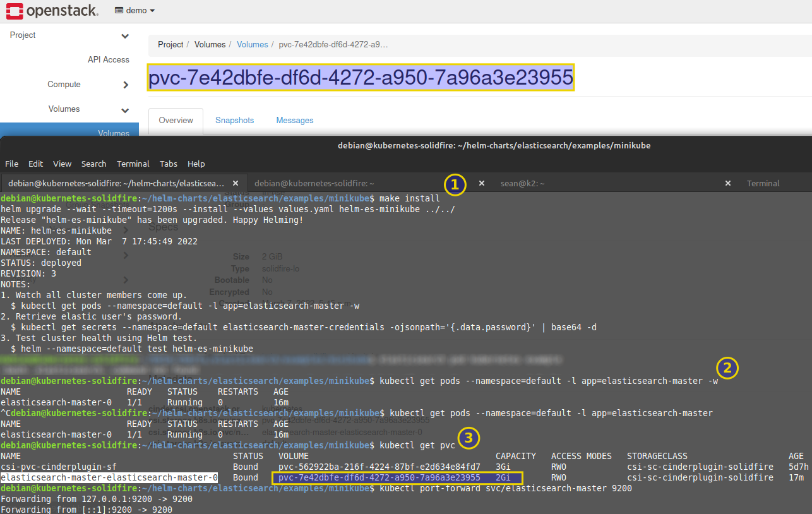Switch to the Snapshots tab
Viewport: 812px width, 514px height.
[234, 121]
